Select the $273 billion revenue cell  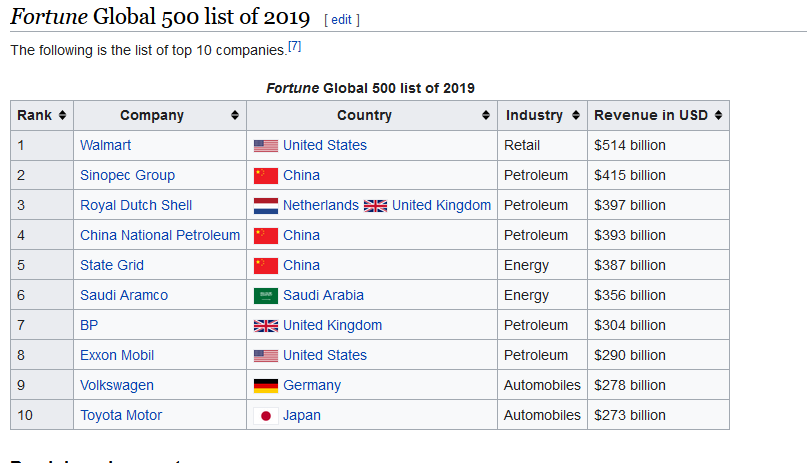coord(658,415)
